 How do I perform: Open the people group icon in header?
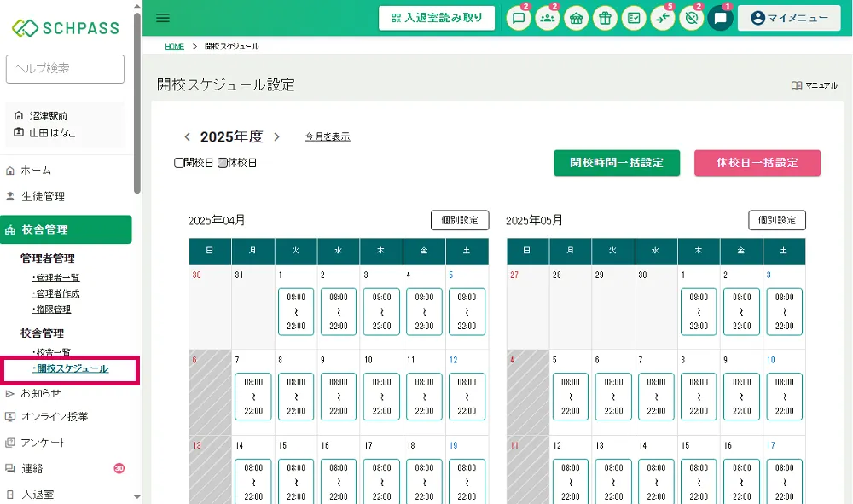[548, 19]
